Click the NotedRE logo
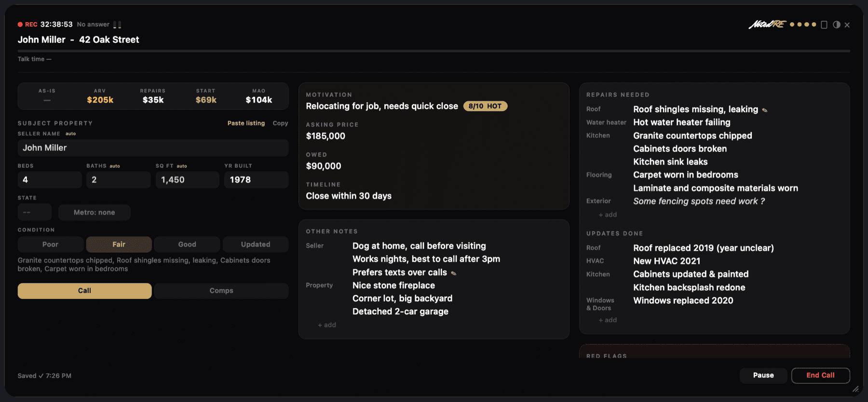The height and width of the screenshot is (402, 868). (767, 24)
